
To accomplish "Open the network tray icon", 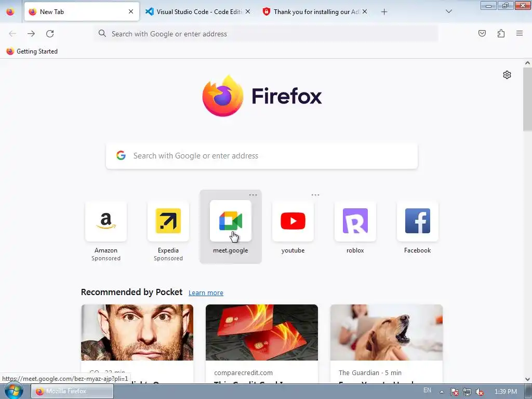I will pos(467,392).
